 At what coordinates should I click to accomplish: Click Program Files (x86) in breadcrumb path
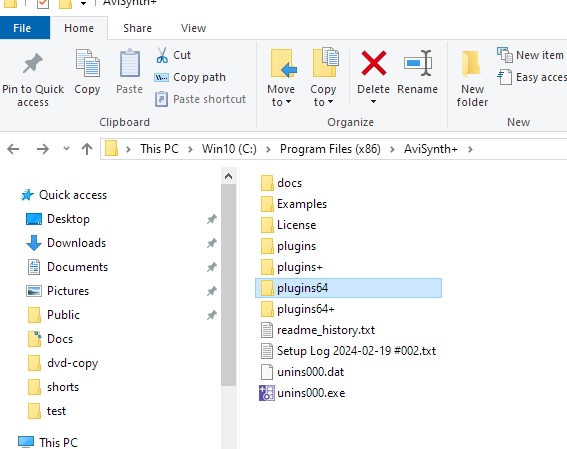coord(330,149)
